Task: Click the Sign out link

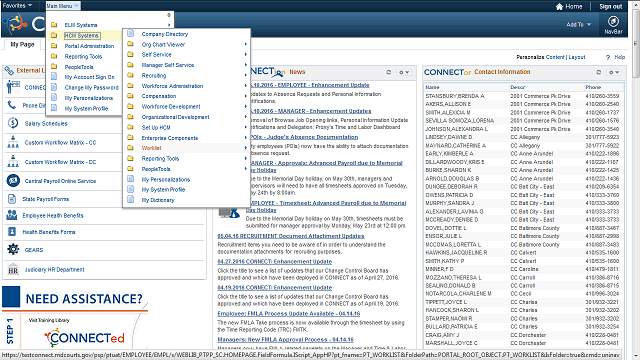Action: [x=611, y=7]
